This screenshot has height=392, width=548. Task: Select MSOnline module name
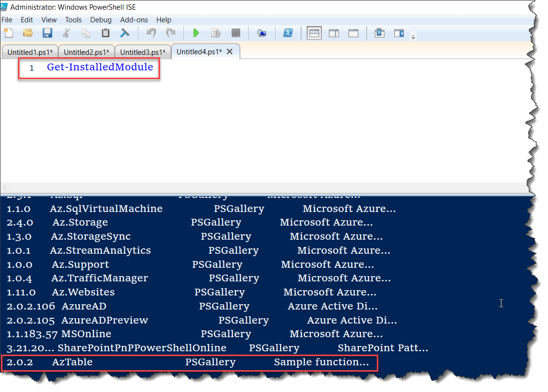86,334
